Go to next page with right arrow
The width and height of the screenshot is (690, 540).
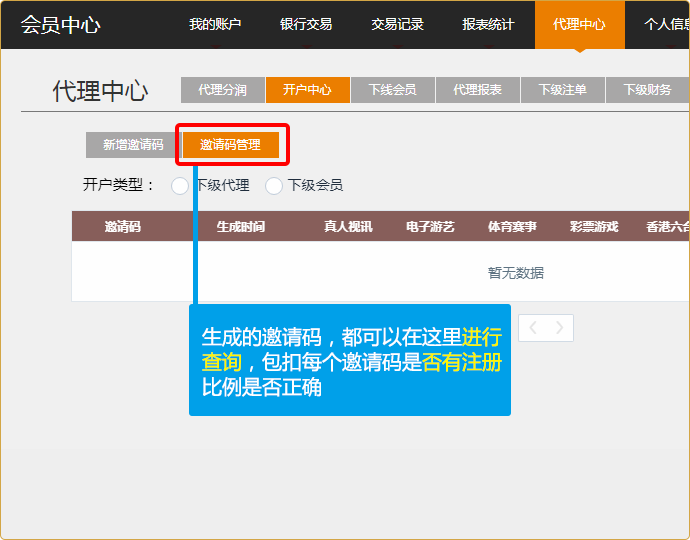(x=560, y=328)
